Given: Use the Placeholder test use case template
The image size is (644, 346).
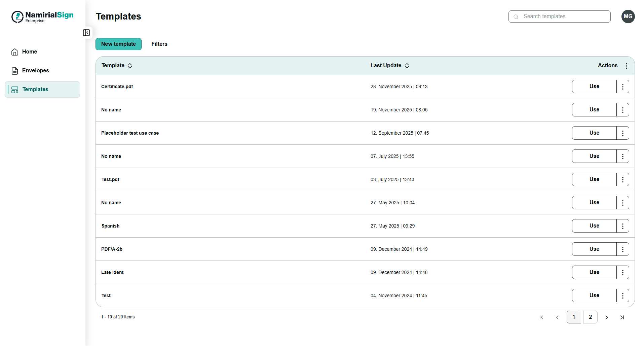Looking at the screenshot, I should pyautogui.click(x=594, y=133).
